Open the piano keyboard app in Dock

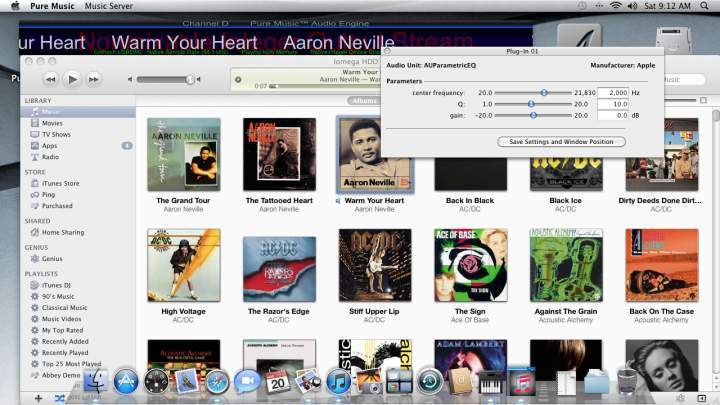[x=490, y=382]
